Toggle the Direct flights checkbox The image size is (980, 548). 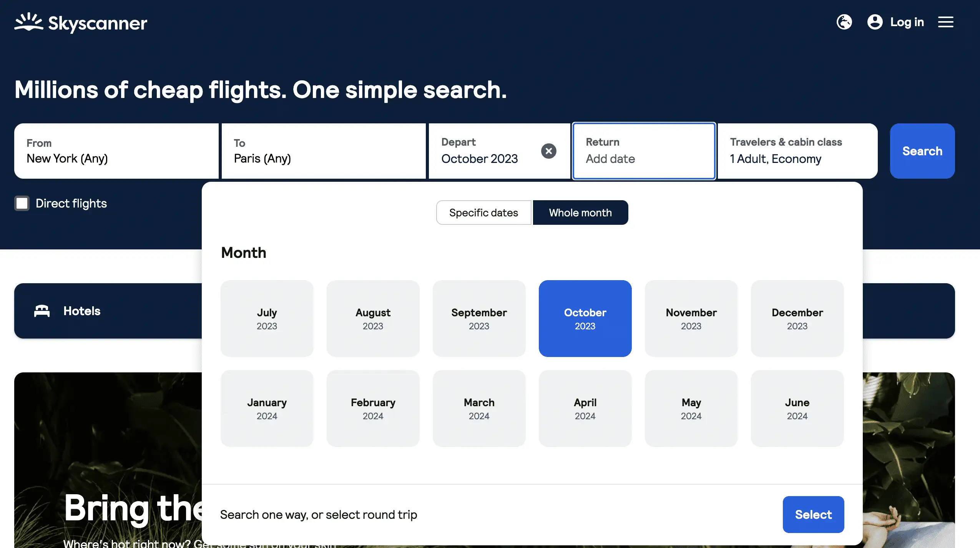pyautogui.click(x=22, y=203)
